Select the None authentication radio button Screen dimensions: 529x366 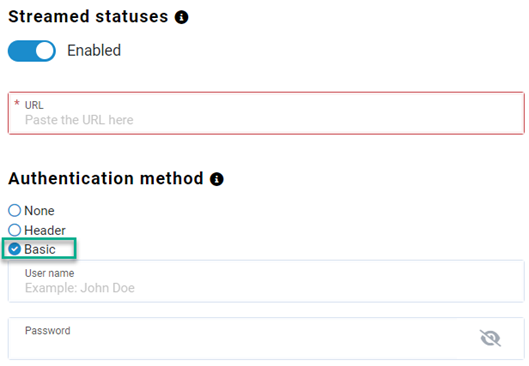(15, 210)
